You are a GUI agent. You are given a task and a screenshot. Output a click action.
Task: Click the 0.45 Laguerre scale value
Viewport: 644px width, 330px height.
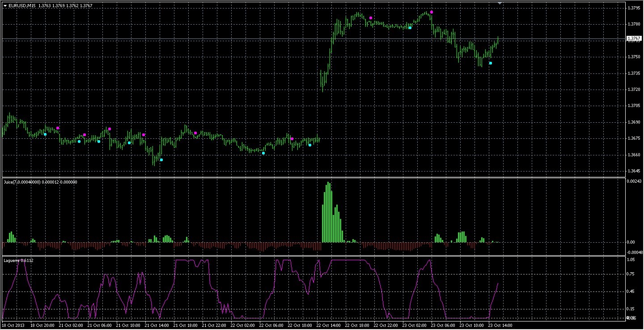coord(631,291)
